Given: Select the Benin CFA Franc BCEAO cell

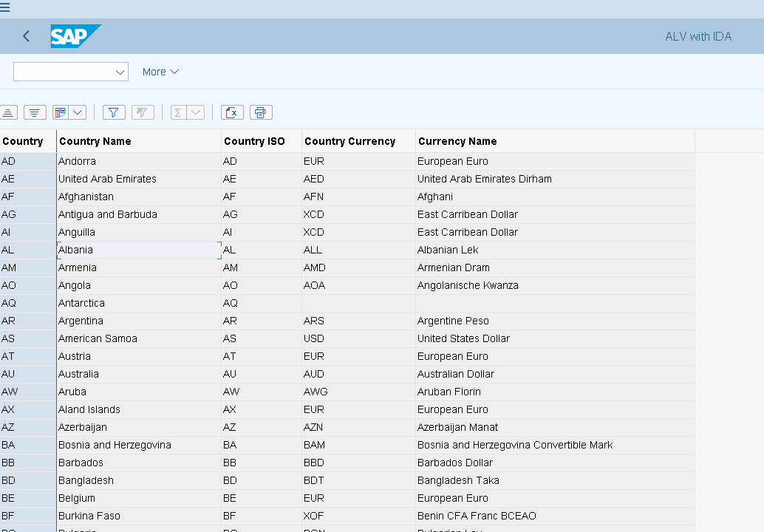Looking at the screenshot, I should point(556,516).
